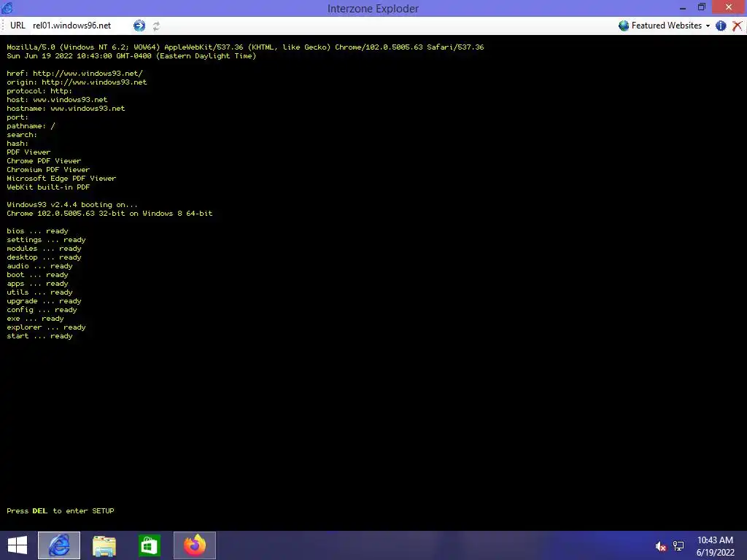The height and width of the screenshot is (560, 747).
Task: Click the 'hostname: www.windows93.net' line
Action: [x=66, y=109]
